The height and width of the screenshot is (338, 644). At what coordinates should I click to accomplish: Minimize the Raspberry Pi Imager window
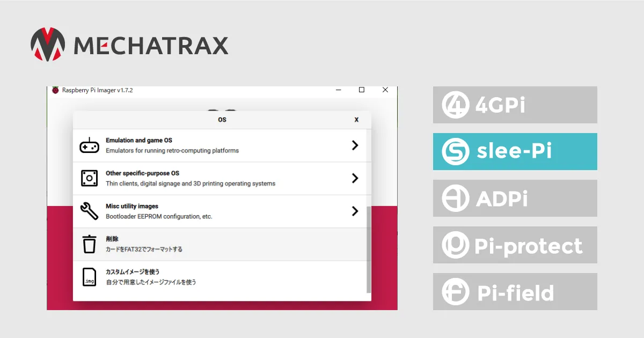click(x=339, y=90)
